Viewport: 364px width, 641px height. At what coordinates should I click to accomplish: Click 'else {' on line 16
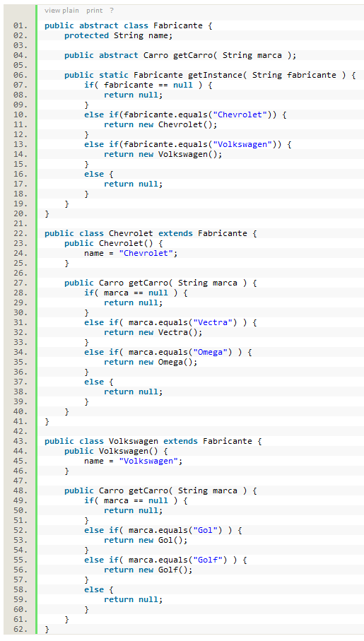coord(99,174)
